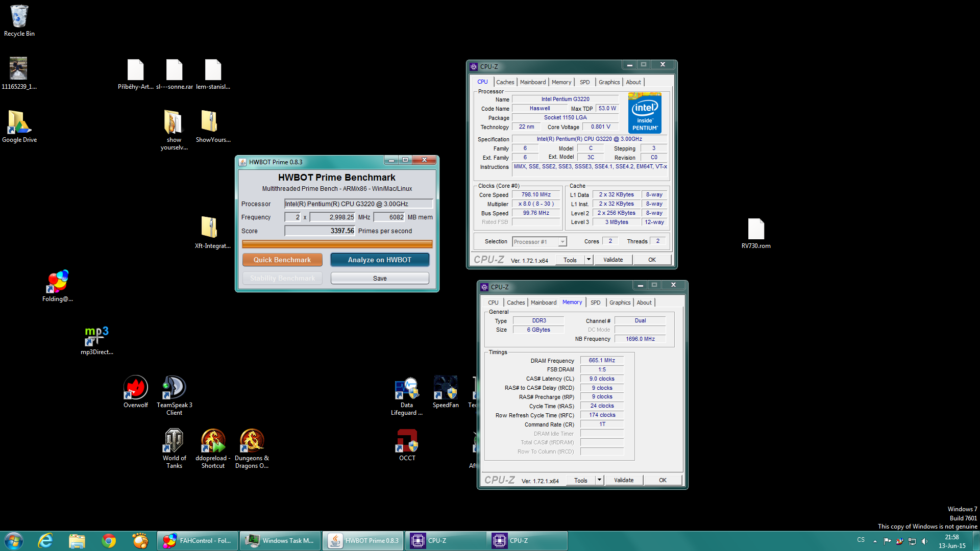This screenshot has width=980, height=551.
Task: Click the Intel Pentium logo in CPU-Z
Action: (645, 113)
